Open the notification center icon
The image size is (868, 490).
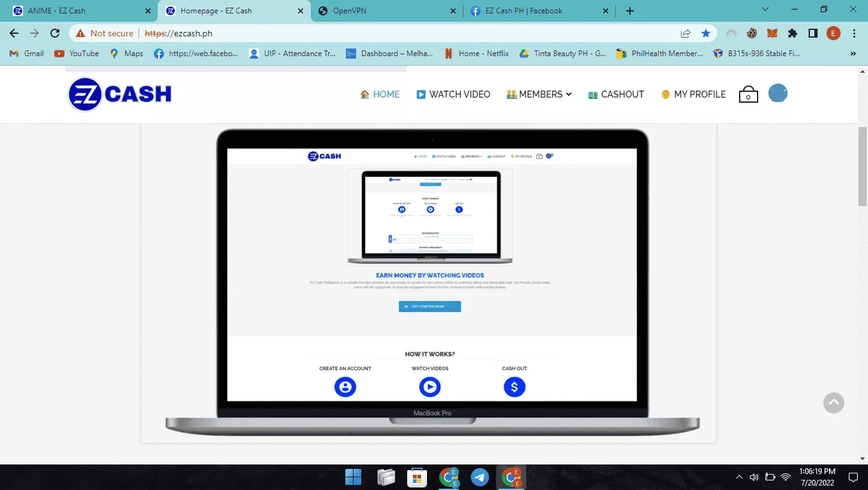(853, 477)
